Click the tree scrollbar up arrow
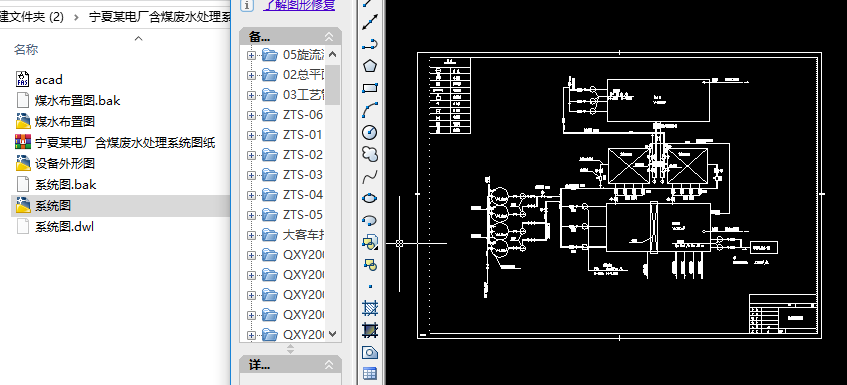 click(333, 55)
